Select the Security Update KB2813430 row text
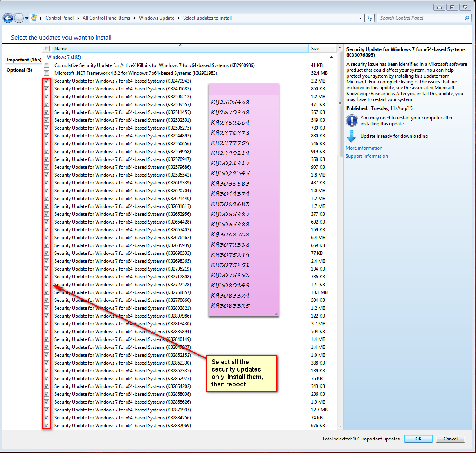The image size is (476, 453). coord(123,324)
